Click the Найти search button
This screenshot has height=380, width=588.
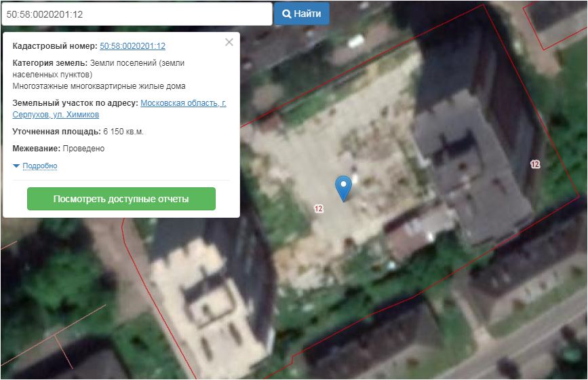302,14
